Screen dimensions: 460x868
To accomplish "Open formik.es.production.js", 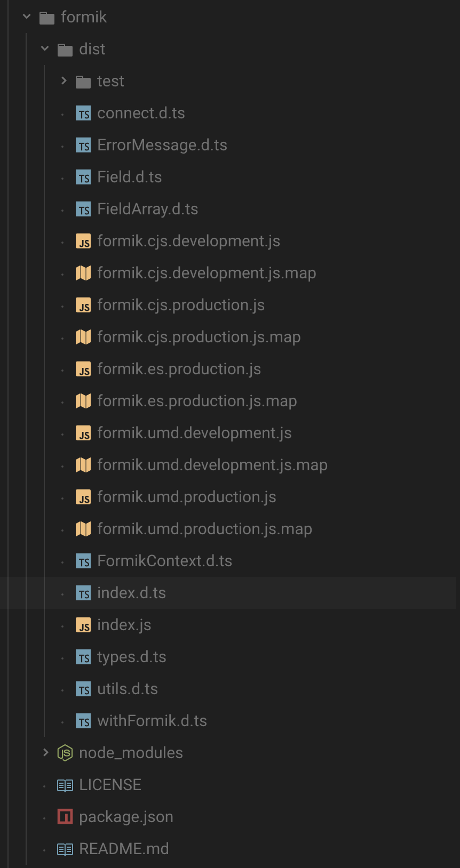I will click(x=179, y=369).
